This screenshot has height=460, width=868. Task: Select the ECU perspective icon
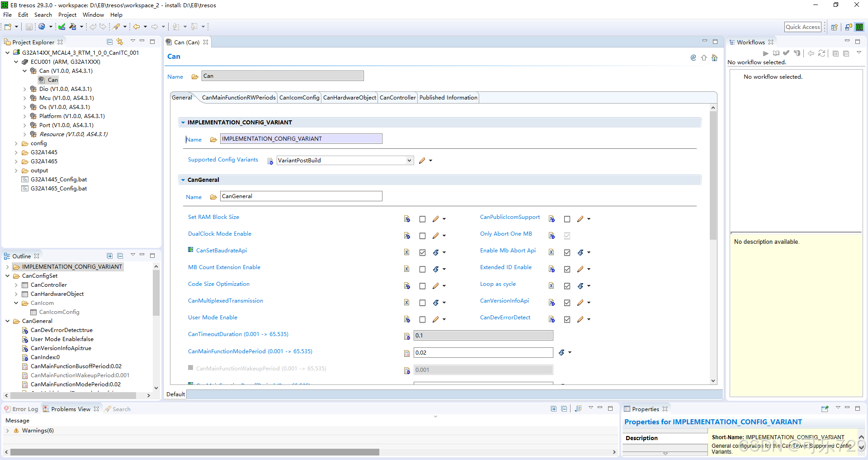[859, 27]
